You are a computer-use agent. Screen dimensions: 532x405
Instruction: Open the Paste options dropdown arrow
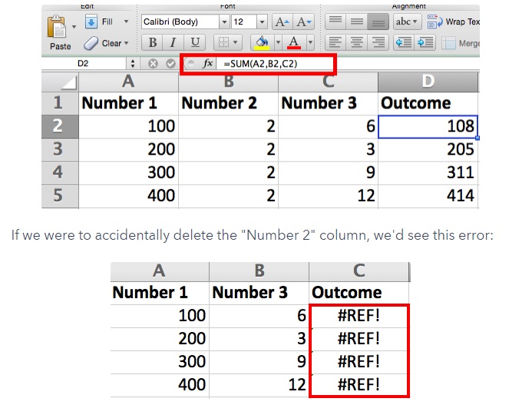click(74, 26)
